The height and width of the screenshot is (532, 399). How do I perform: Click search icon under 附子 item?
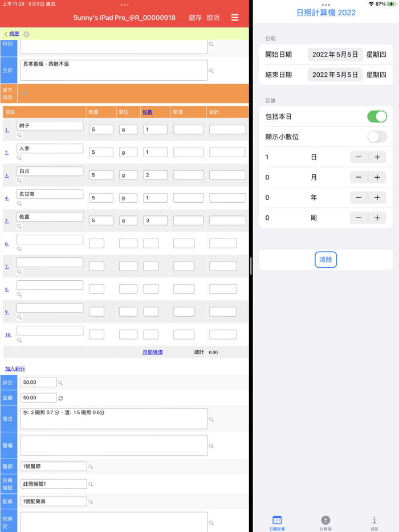19,135
